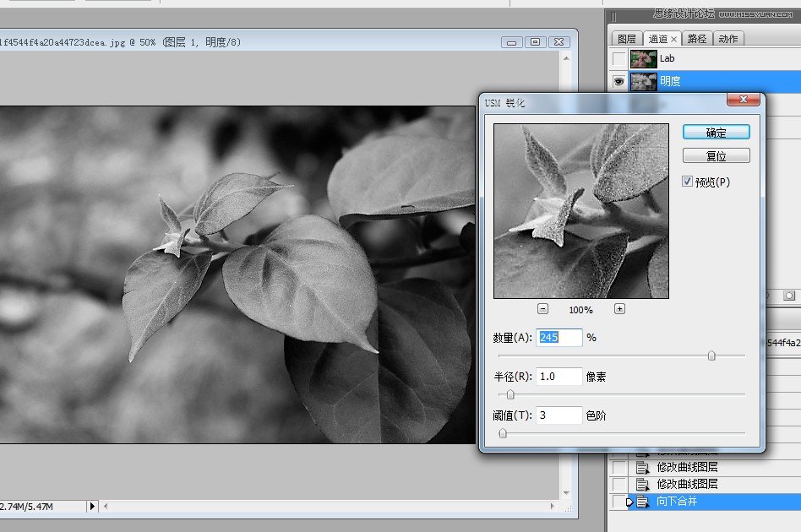Set history brush source beside upper 修改曲线图层
The width and height of the screenshot is (801, 532).
pyautogui.click(x=619, y=467)
